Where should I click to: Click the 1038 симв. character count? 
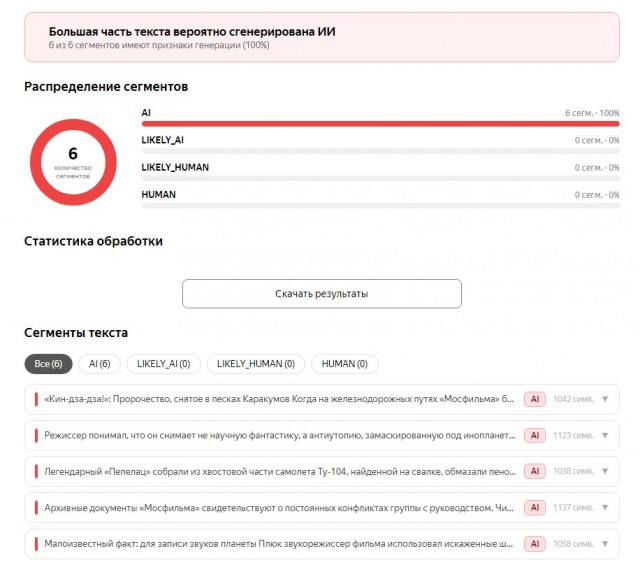pos(573,471)
